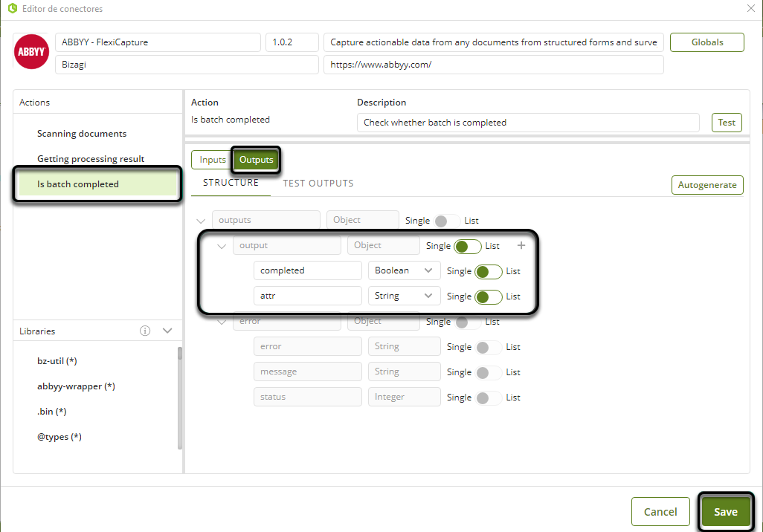Screen dimensions: 763x532
Task: Click the plus icon in the output row
Action: [x=521, y=246]
